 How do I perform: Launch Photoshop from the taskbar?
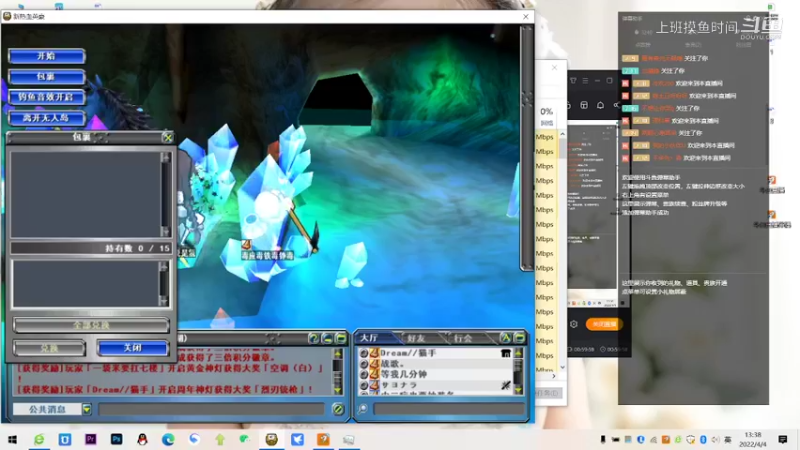(x=116, y=439)
